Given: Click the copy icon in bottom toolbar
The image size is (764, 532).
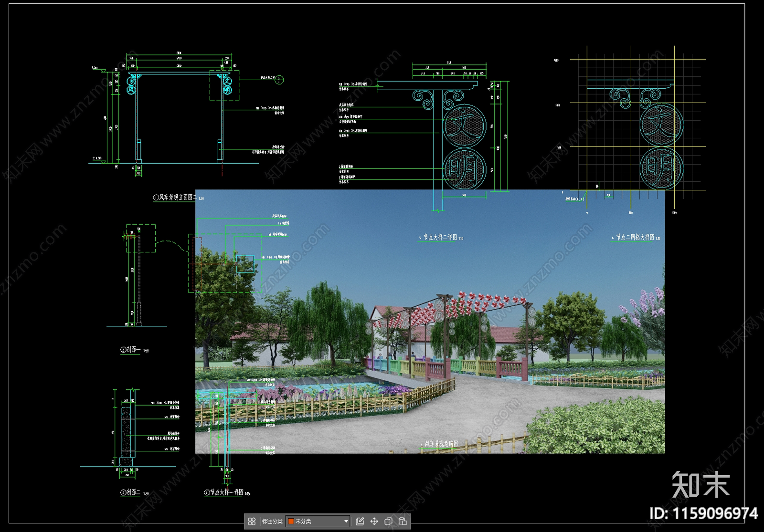Looking at the screenshot, I should [388, 522].
